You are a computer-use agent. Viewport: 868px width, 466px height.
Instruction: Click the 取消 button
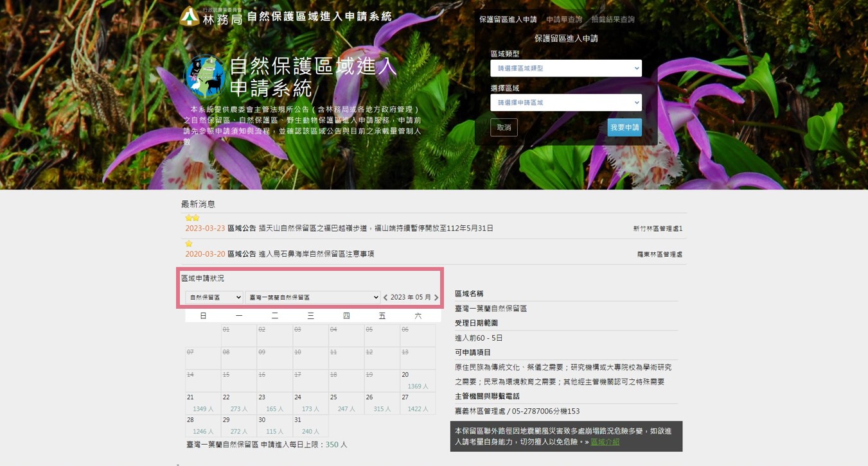(504, 128)
